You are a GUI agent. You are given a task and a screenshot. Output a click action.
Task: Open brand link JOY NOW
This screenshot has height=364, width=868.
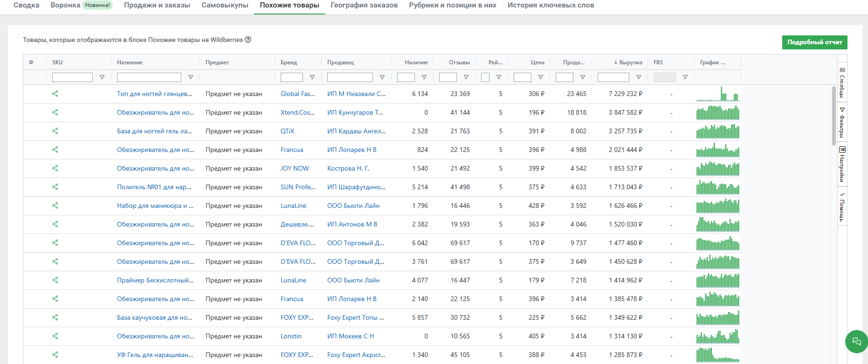coord(295,168)
